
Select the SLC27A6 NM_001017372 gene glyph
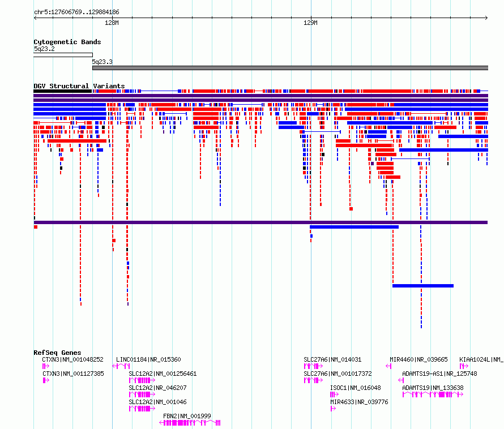point(313,380)
